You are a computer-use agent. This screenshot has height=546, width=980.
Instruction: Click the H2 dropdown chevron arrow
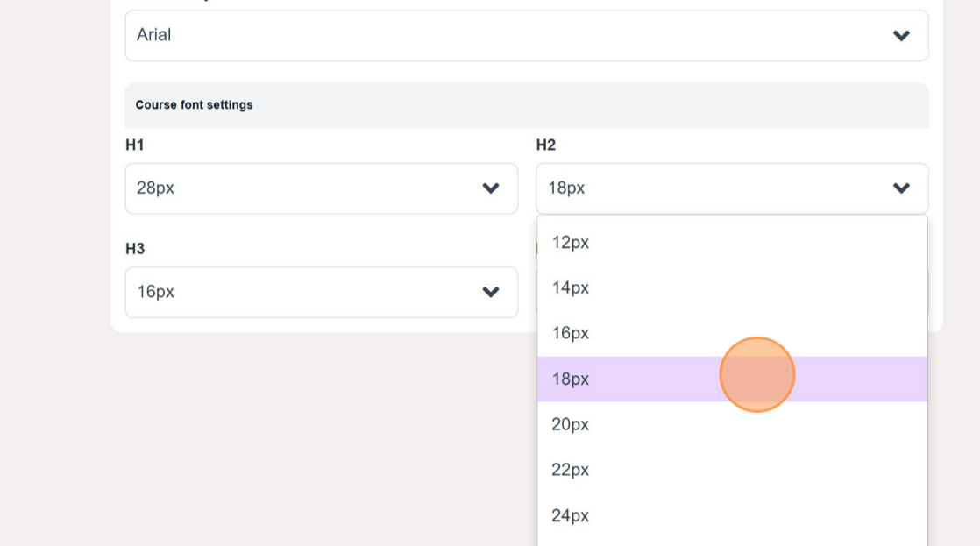coord(901,188)
